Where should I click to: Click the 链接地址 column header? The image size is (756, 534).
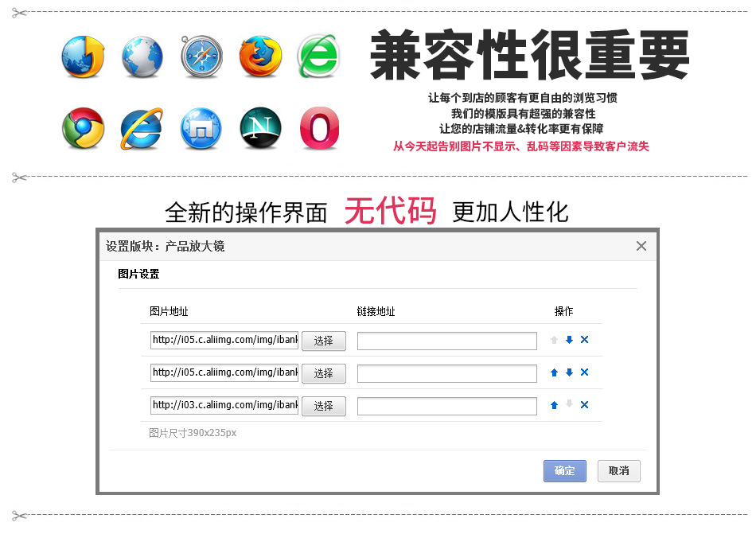coord(376,311)
